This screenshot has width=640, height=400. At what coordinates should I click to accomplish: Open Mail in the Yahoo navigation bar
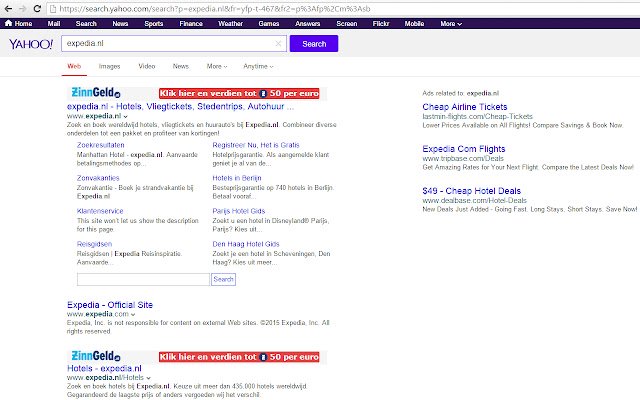(54, 24)
